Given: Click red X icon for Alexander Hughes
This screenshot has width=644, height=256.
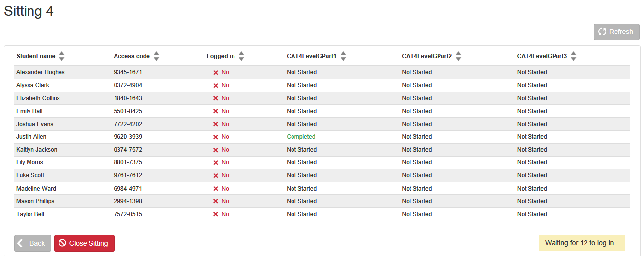Looking at the screenshot, I should 215,72.
